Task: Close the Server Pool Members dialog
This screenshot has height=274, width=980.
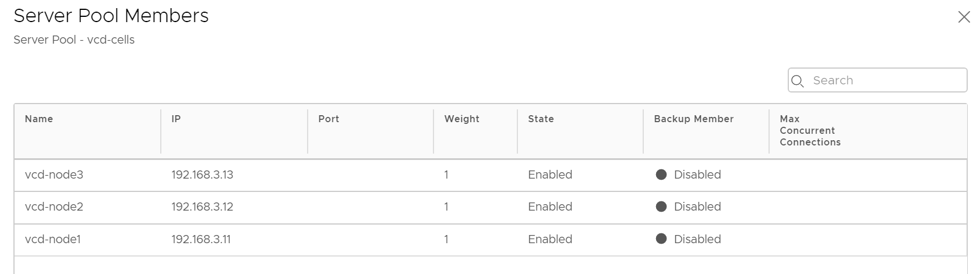Action: 964,17
